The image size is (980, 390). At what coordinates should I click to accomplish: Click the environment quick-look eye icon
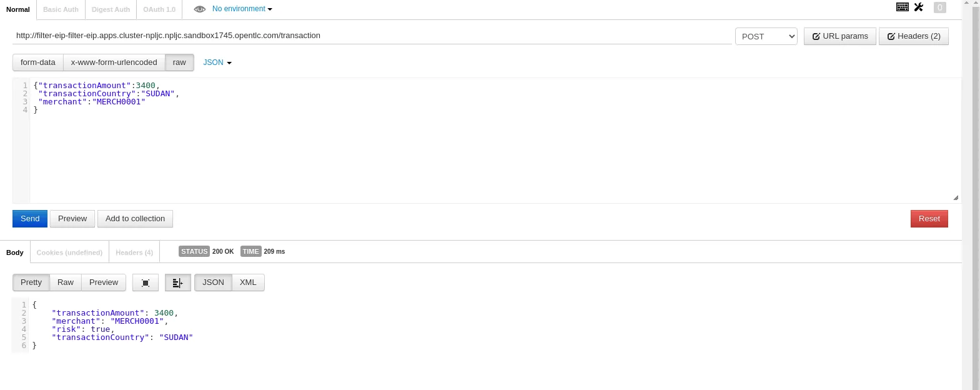[200, 9]
